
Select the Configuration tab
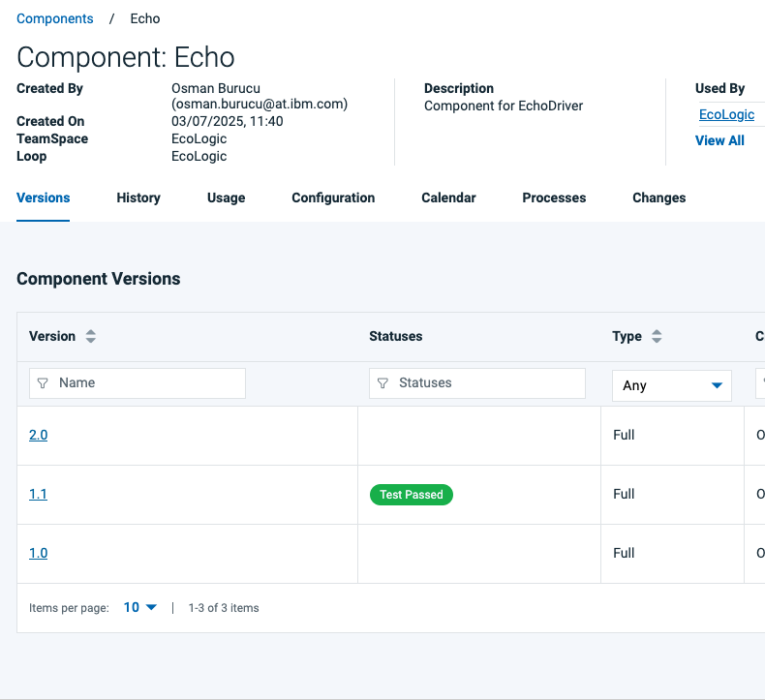point(333,198)
